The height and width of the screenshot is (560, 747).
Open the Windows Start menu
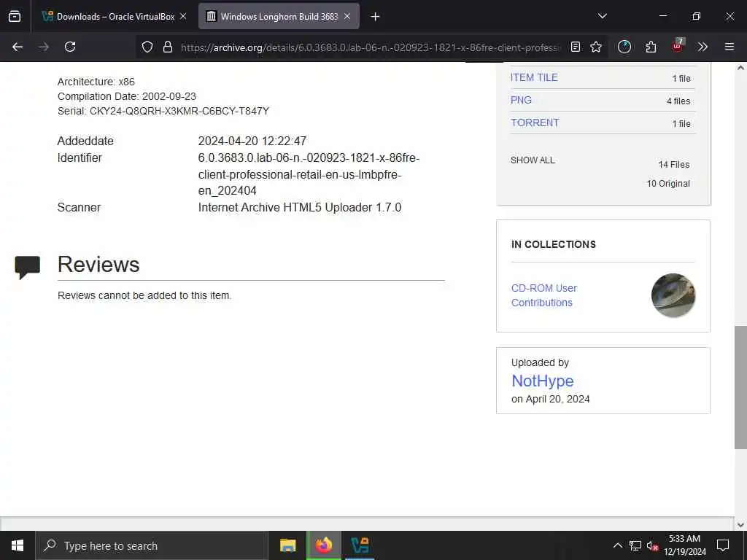pos(18,545)
